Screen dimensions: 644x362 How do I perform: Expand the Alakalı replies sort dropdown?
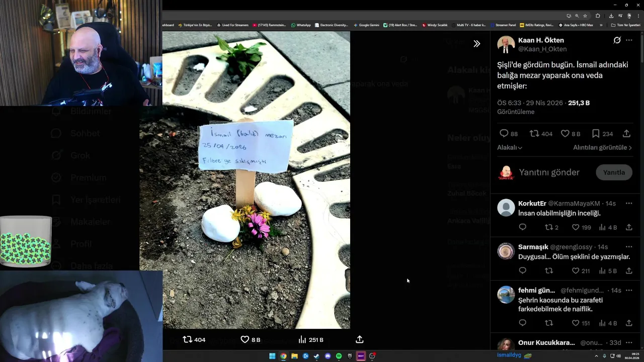[x=510, y=147]
